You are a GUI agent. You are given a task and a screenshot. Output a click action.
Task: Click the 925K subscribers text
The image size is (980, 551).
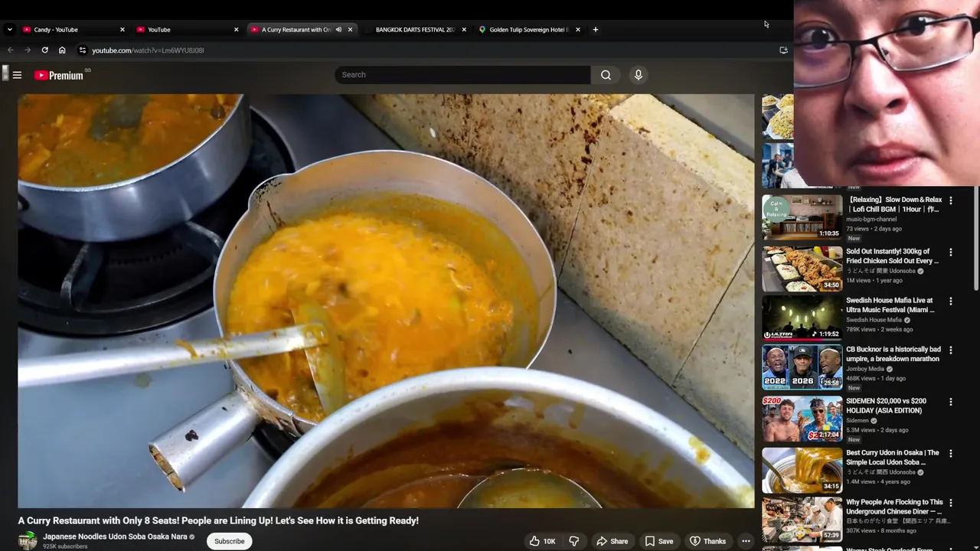[65, 546]
